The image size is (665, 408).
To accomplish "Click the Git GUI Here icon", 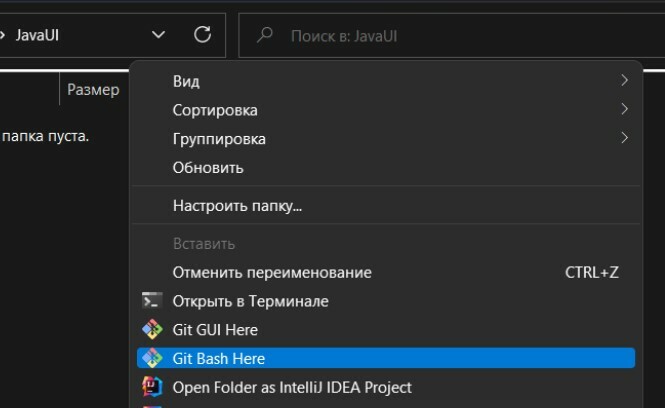I will pyautogui.click(x=152, y=330).
